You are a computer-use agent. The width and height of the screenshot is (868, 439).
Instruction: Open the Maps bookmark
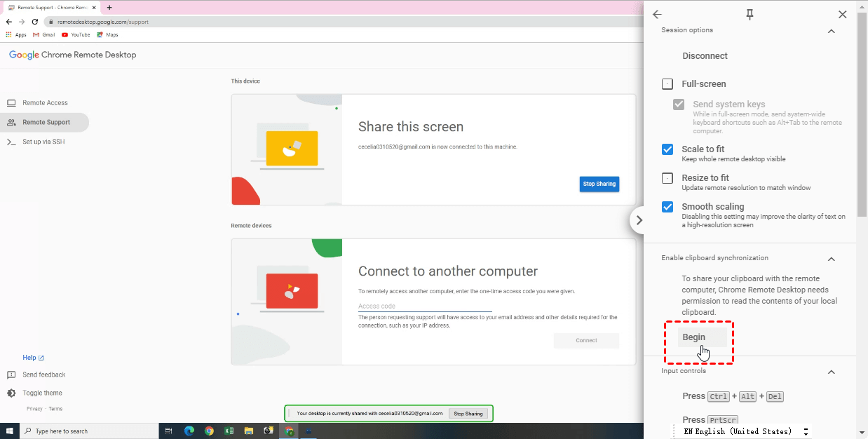point(107,34)
